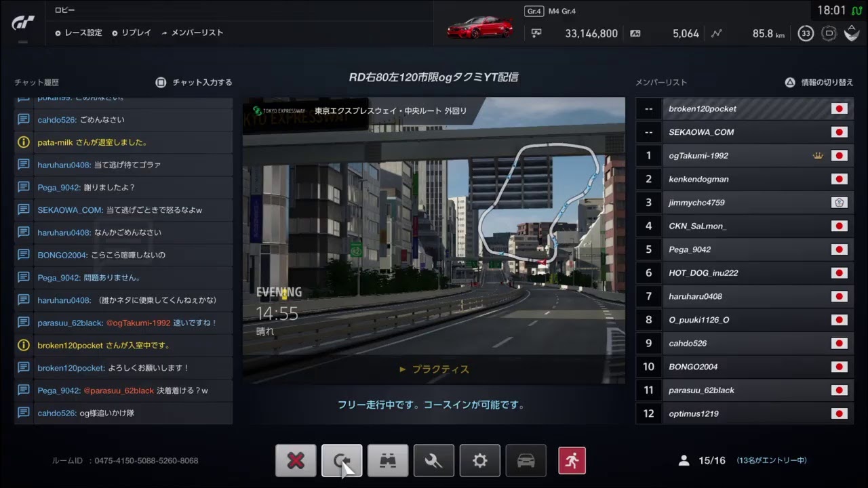The height and width of the screenshot is (488, 868).
Task: Open the レース設定 menu
Action: 79,33
